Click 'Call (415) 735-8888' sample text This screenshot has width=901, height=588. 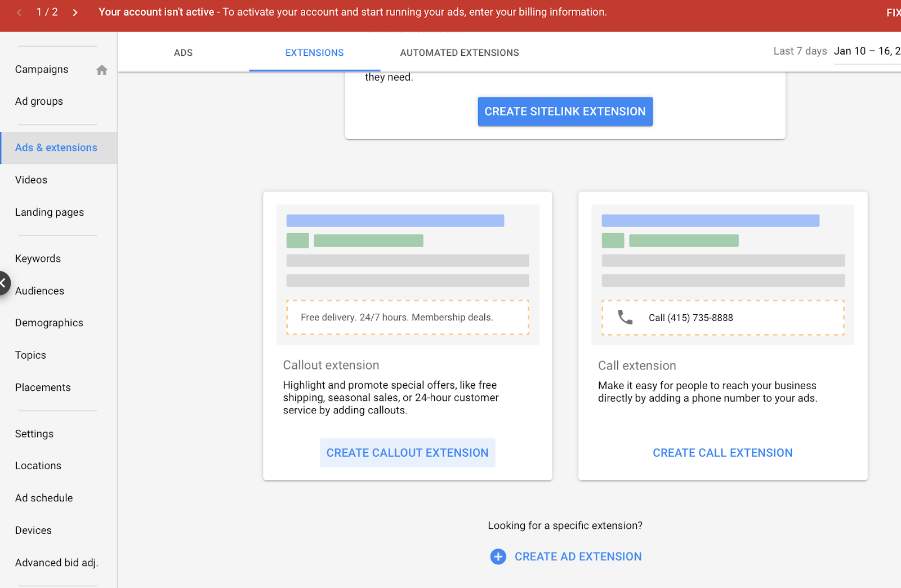691,318
